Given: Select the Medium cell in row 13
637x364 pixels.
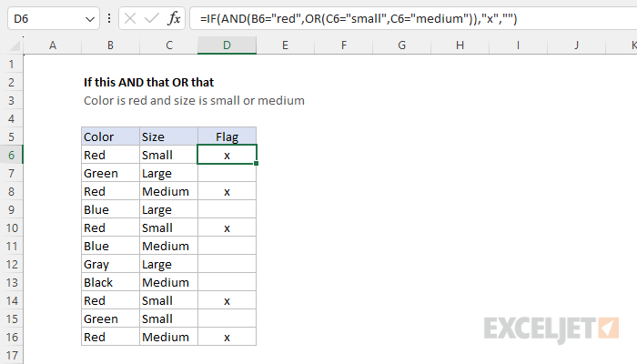Looking at the screenshot, I should tap(168, 282).
